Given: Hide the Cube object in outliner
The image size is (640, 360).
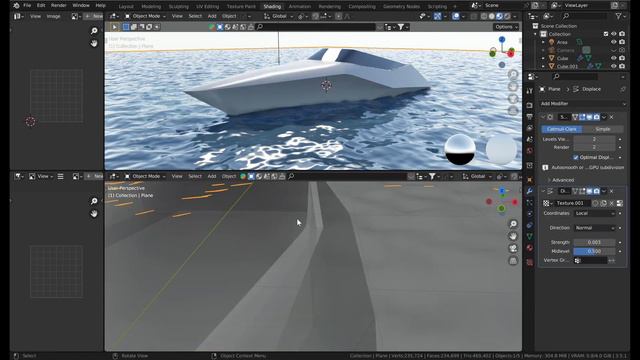Looking at the screenshot, I should click(x=614, y=58).
